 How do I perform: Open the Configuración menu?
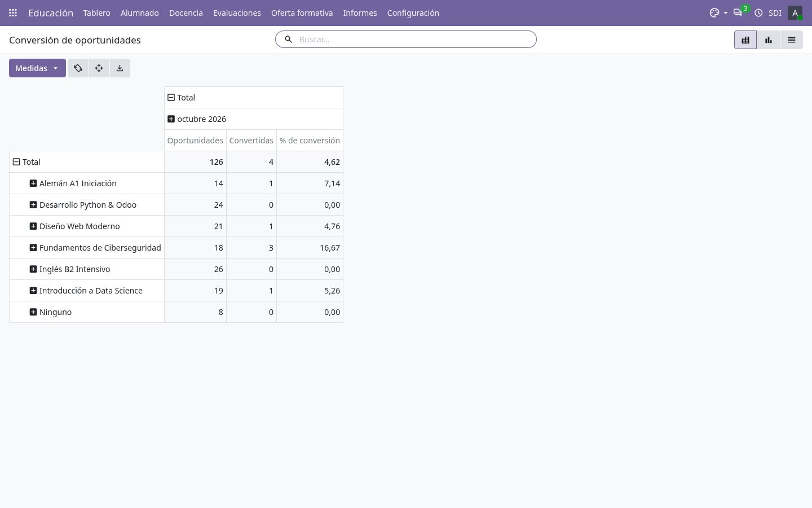[x=413, y=12]
